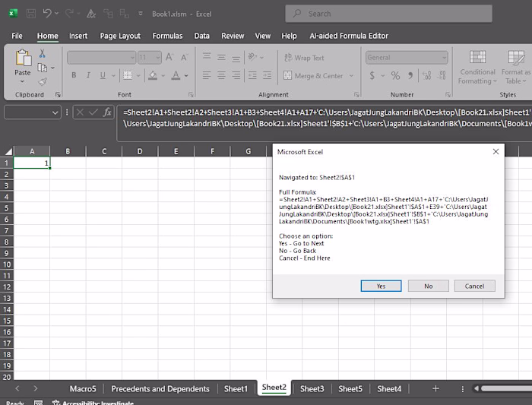Open the General number format dropdown
The height and width of the screenshot is (405, 532).
[444, 58]
